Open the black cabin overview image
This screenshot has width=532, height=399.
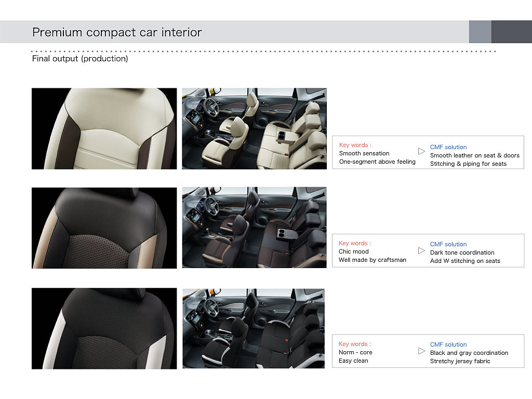254,328
